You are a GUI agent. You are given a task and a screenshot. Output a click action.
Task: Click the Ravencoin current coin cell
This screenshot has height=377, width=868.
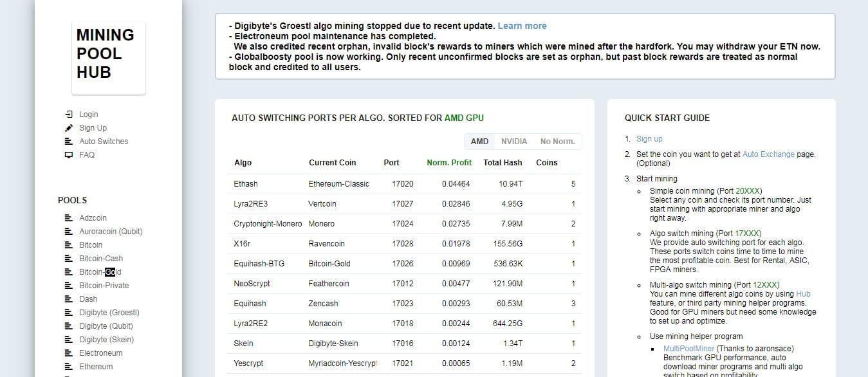pyautogui.click(x=327, y=244)
